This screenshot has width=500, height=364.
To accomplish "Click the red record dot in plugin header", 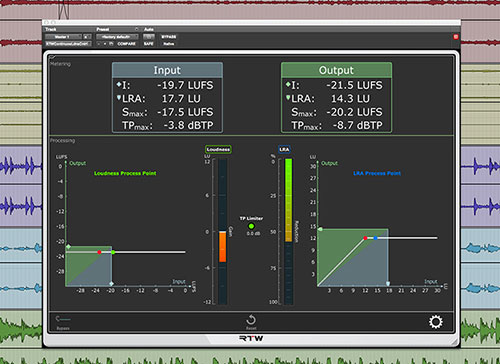I will tap(456, 37).
